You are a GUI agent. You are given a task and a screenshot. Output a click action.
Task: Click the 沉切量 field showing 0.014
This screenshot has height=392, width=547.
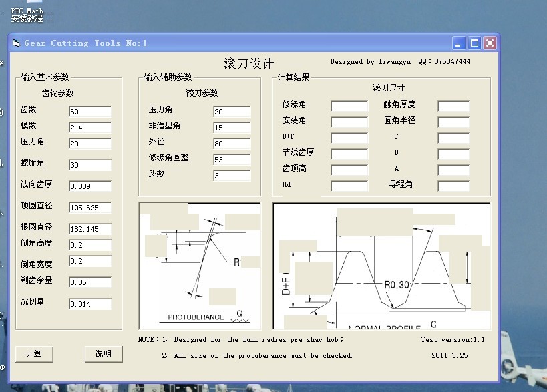pos(90,303)
